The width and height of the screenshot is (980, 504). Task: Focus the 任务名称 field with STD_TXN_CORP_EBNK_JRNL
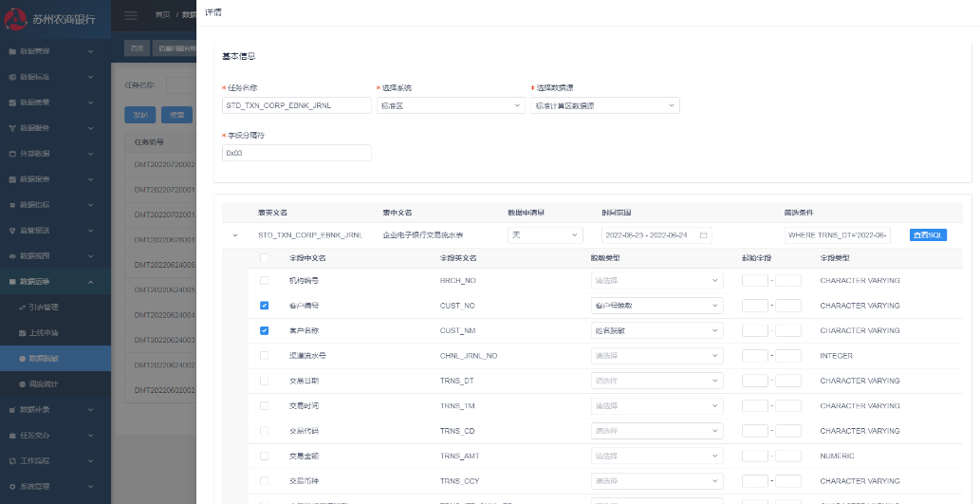(297, 105)
